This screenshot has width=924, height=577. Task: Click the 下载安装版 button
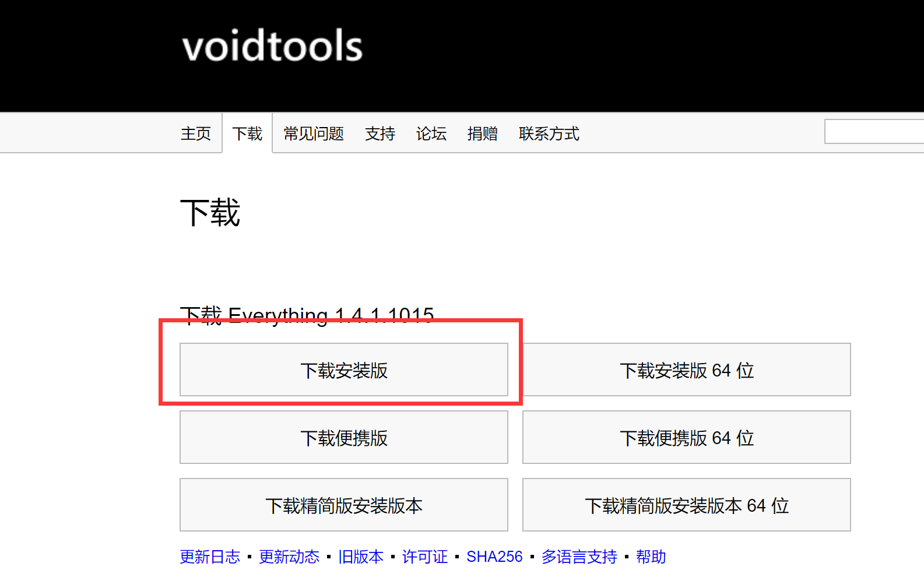click(344, 370)
